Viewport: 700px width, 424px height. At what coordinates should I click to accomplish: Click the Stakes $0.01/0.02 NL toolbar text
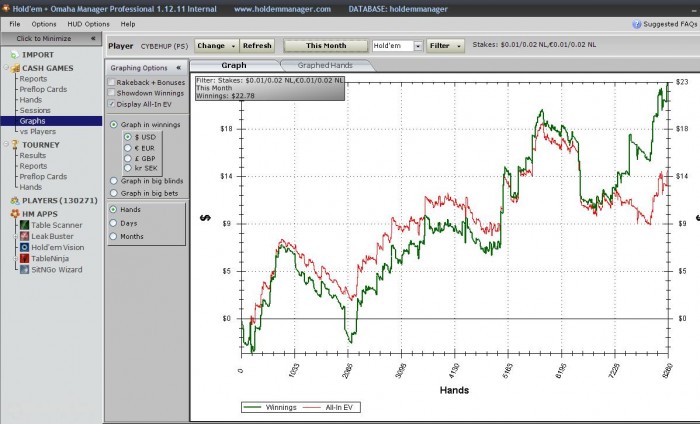[x=534, y=45]
